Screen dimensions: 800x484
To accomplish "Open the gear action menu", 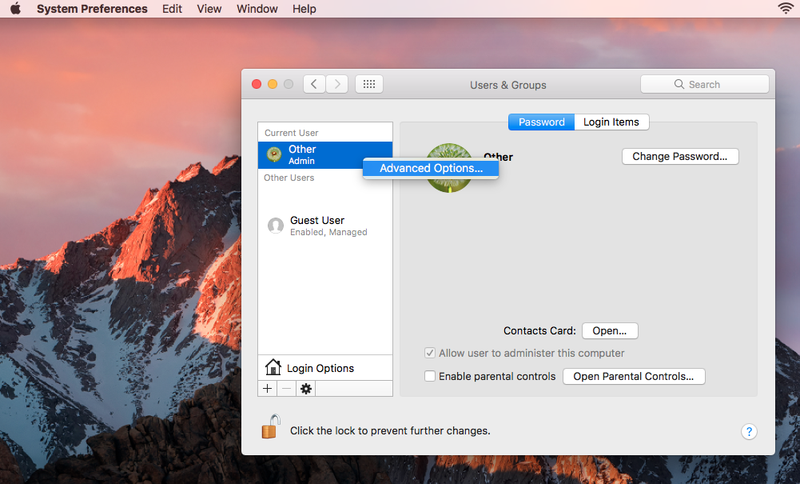I will (x=306, y=389).
